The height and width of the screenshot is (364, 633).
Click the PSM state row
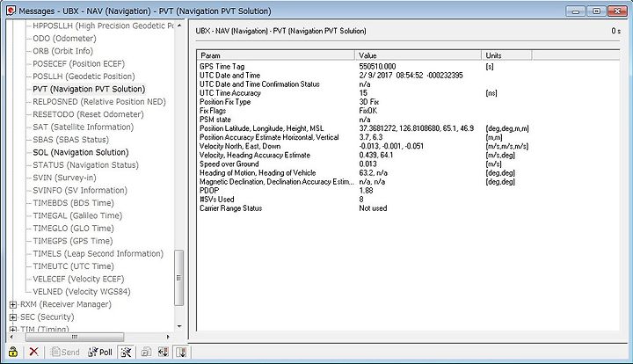tap(408, 120)
